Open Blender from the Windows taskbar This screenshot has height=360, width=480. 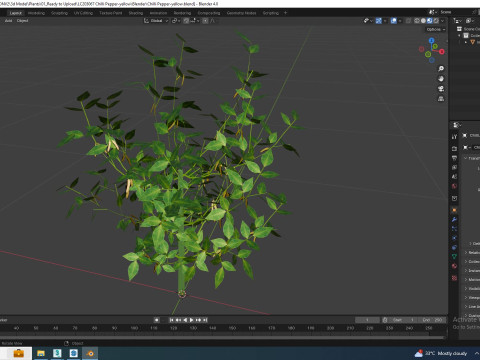[90, 353]
